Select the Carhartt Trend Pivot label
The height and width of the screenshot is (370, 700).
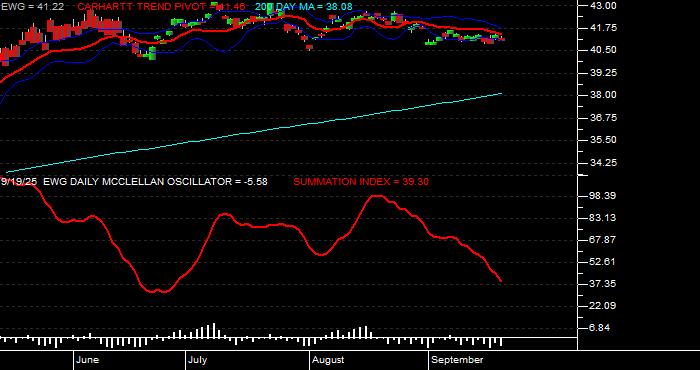161,7
